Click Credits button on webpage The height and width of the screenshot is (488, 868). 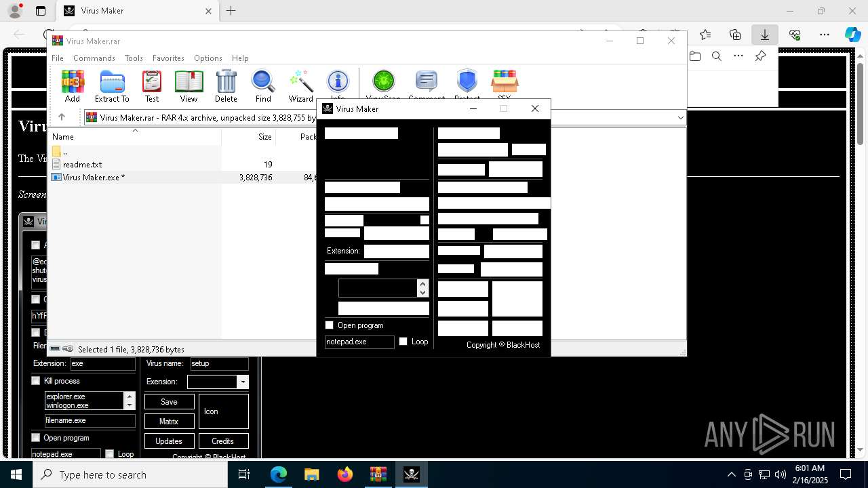pos(223,441)
